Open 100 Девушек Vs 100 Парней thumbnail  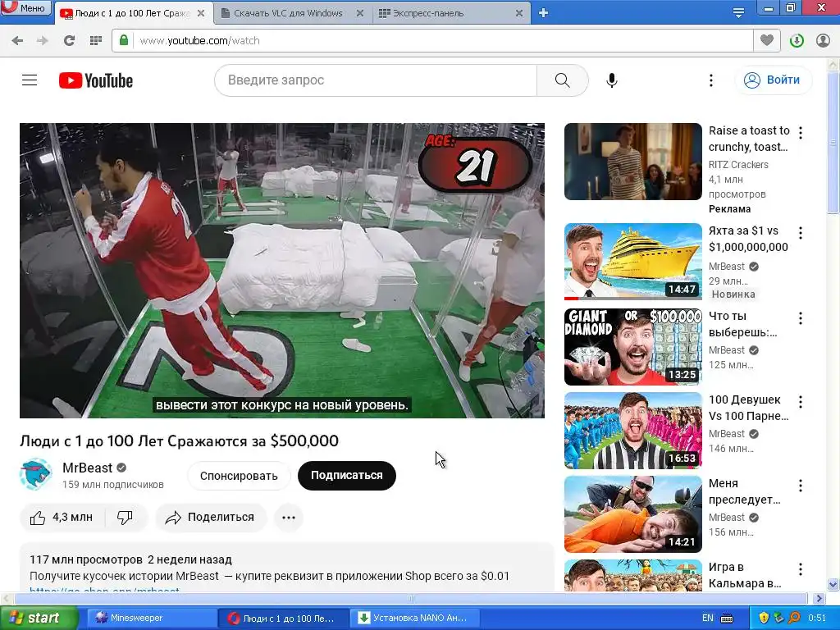632,431
